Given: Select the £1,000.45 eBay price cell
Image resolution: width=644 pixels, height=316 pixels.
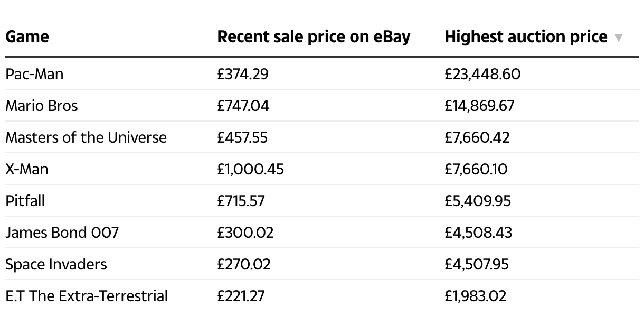Looking at the screenshot, I should [250, 169].
